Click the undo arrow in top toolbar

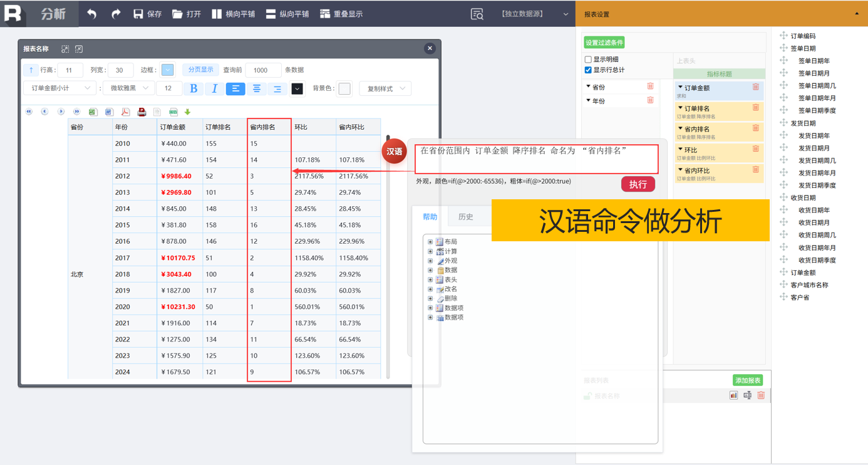pos(92,14)
